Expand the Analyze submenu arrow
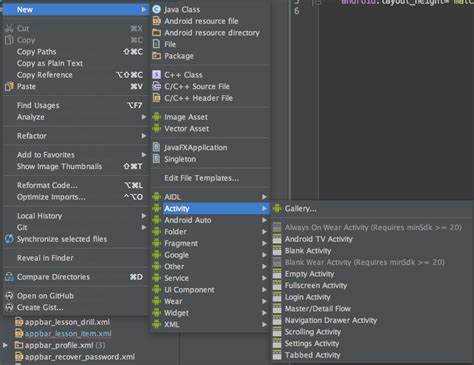474x365 pixels. coord(144,117)
